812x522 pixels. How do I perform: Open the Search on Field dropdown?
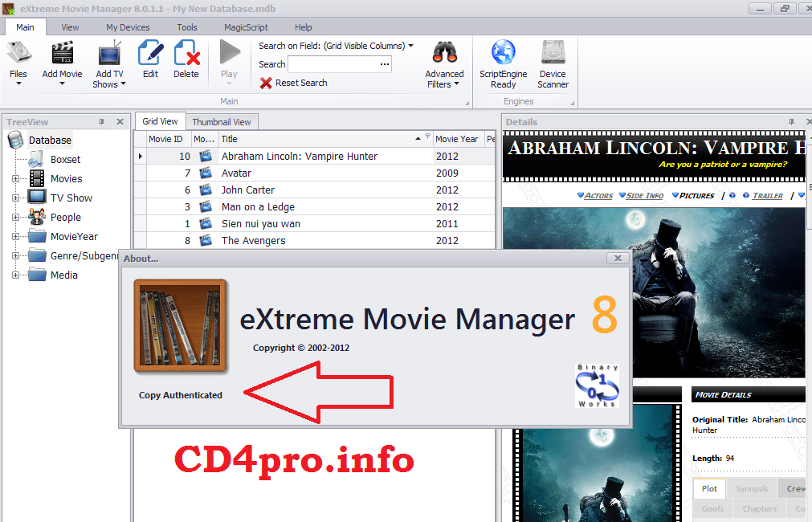(410, 46)
